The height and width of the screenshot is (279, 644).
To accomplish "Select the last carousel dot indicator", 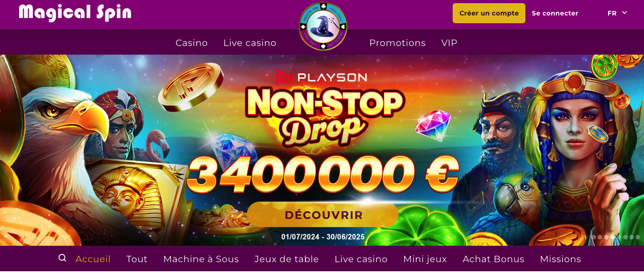I will coord(638,237).
